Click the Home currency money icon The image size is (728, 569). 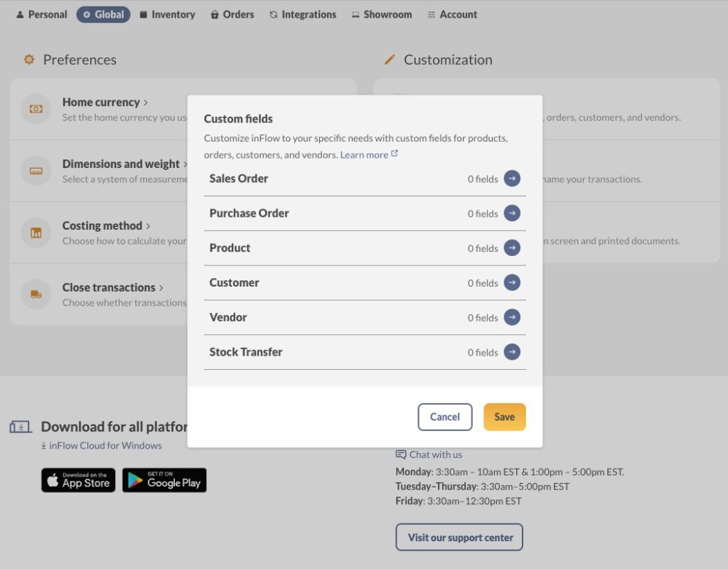point(36,109)
